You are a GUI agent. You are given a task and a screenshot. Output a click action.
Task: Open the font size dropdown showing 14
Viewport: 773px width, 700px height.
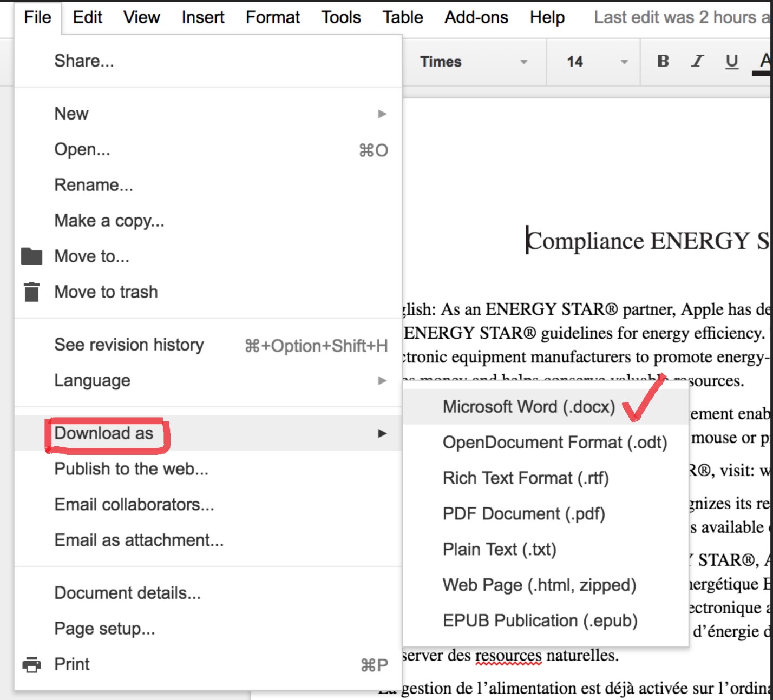[x=593, y=62]
